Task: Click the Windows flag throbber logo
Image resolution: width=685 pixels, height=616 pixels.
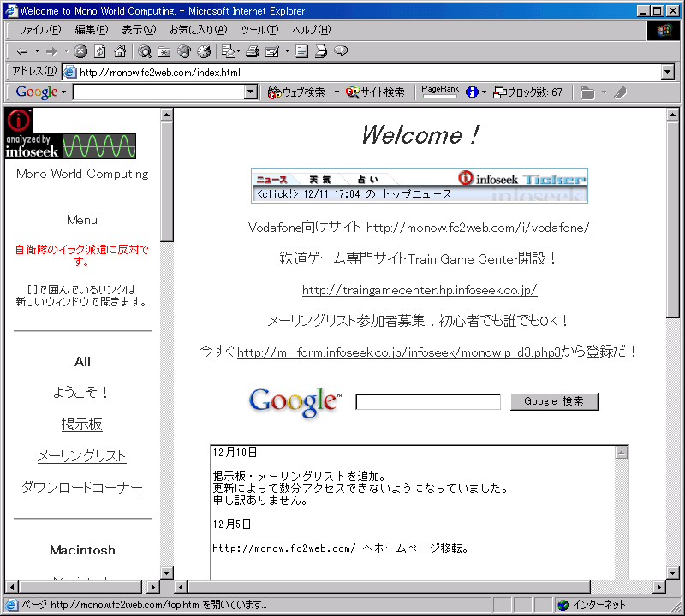Action: pos(663,30)
